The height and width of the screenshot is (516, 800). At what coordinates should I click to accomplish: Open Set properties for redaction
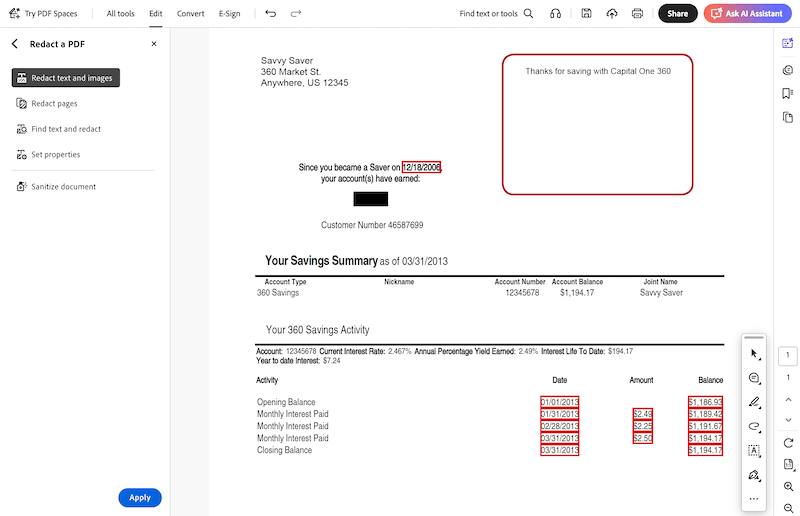(x=48, y=155)
